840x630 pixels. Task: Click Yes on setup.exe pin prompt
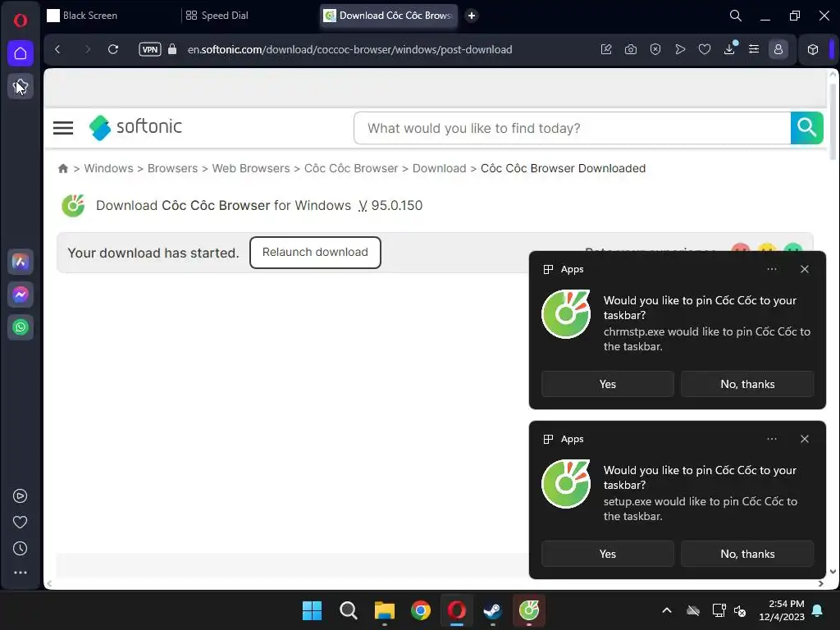tap(608, 554)
